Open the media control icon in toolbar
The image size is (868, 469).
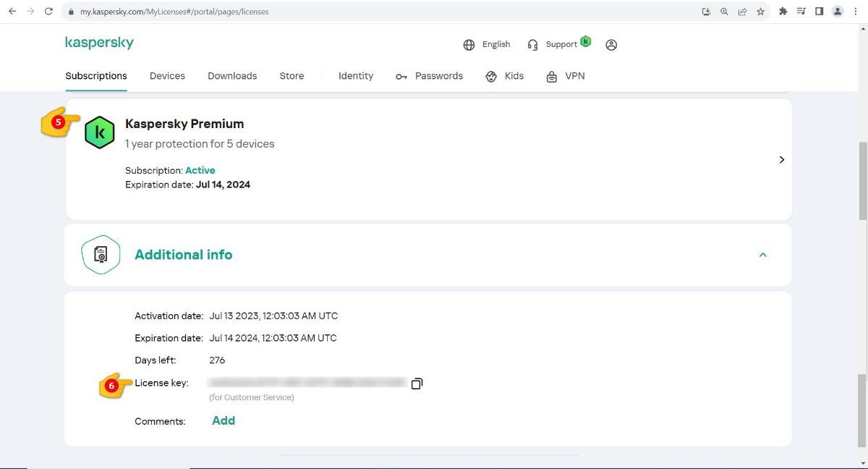click(x=801, y=12)
